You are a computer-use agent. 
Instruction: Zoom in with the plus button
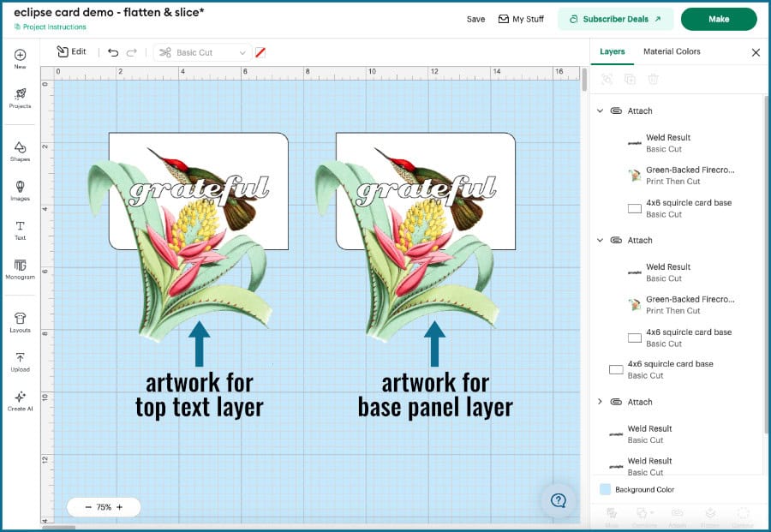tap(119, 507)
